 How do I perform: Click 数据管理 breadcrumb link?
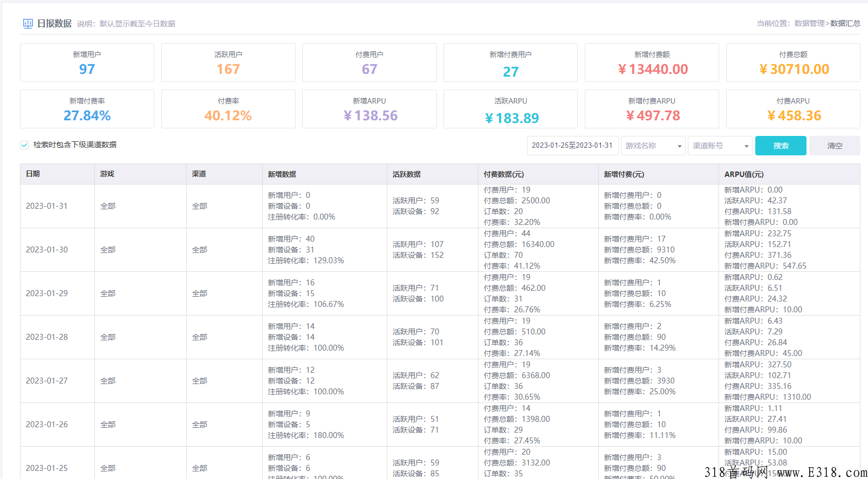point(809,23)
